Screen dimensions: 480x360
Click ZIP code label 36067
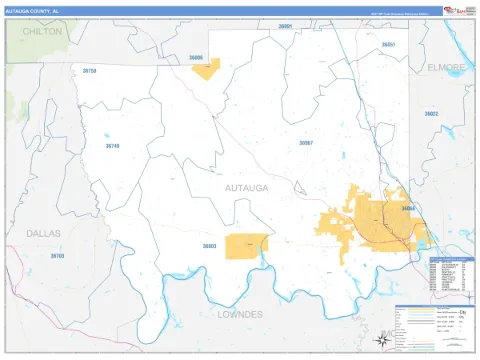tap(306, 143)
